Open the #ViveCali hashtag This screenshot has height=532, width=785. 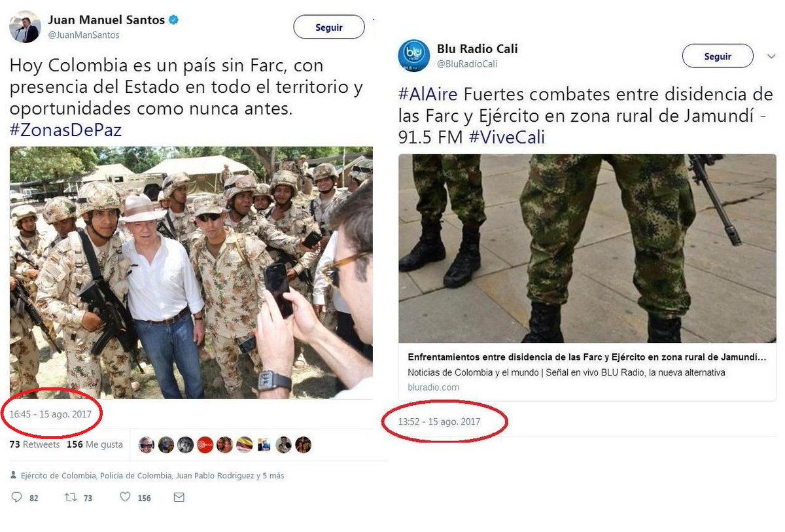coord(506,137)
